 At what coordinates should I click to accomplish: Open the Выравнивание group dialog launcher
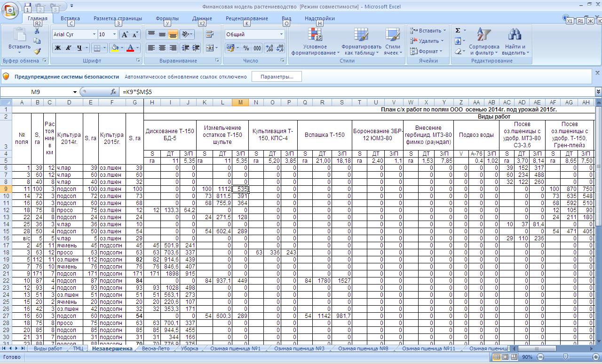pyautogui.click(x=217, y=61)
